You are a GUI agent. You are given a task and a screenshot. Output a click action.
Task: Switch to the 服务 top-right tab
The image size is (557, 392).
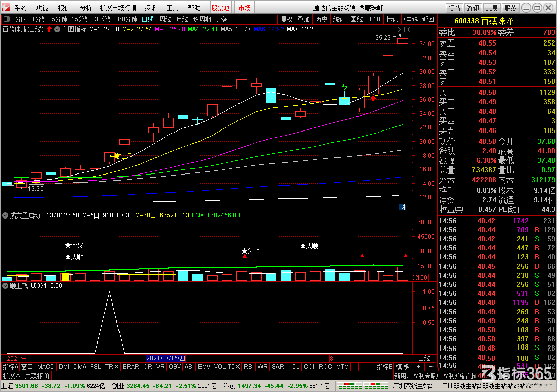coord(510,8)
